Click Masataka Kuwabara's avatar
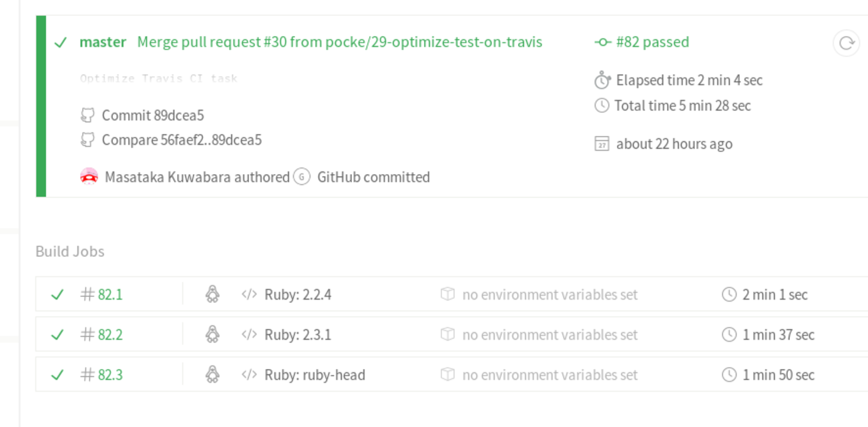 point(89,177)
